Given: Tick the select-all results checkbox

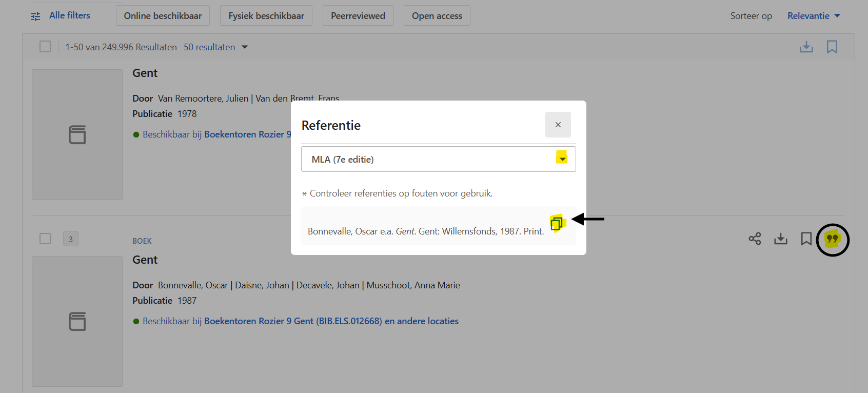Looking at the screenshot, I should 45,47.
